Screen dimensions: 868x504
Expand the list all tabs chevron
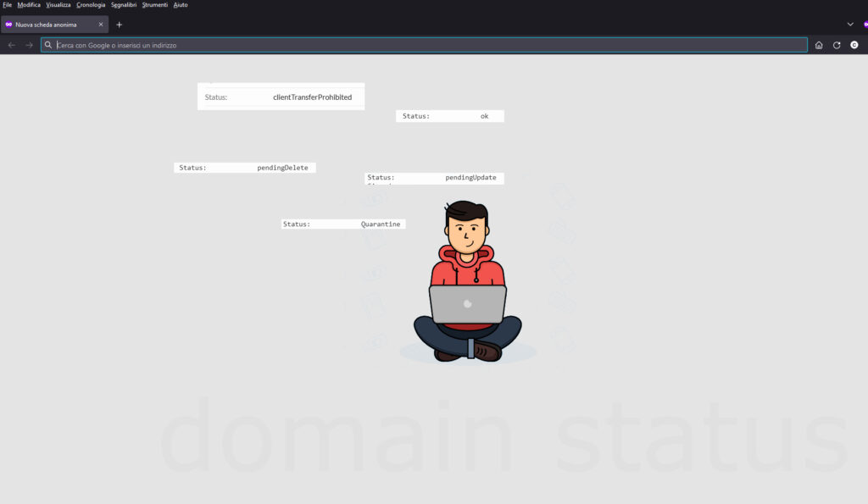850,25
